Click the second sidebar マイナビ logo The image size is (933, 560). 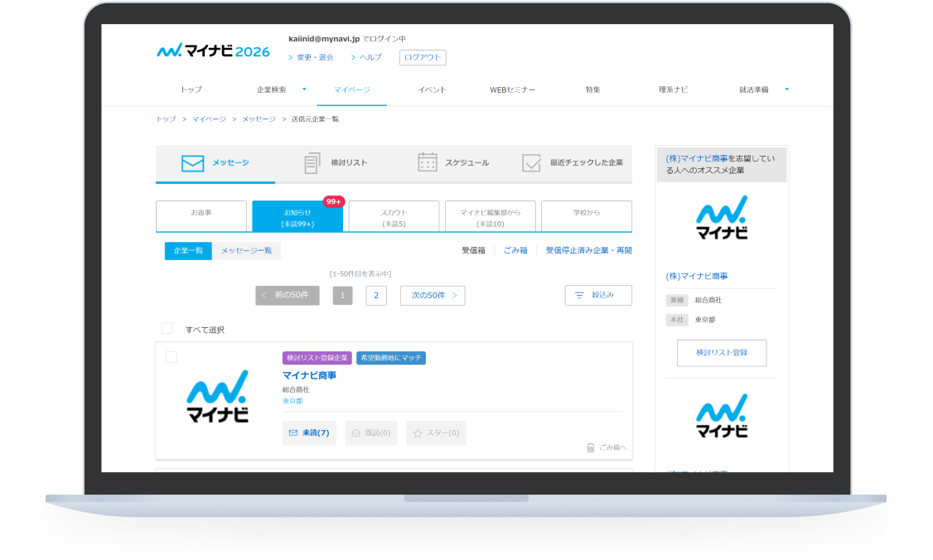(722, 416)
